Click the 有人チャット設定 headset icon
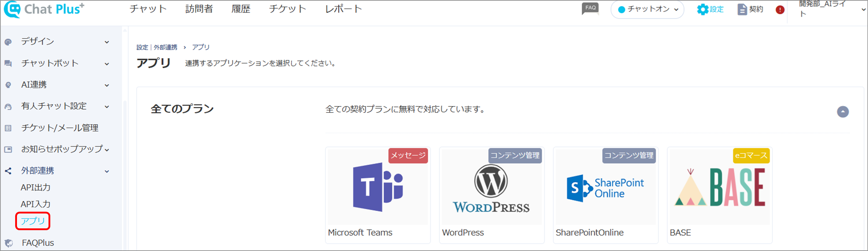Viewport: 868px width, 251px height. coord(8,107)
